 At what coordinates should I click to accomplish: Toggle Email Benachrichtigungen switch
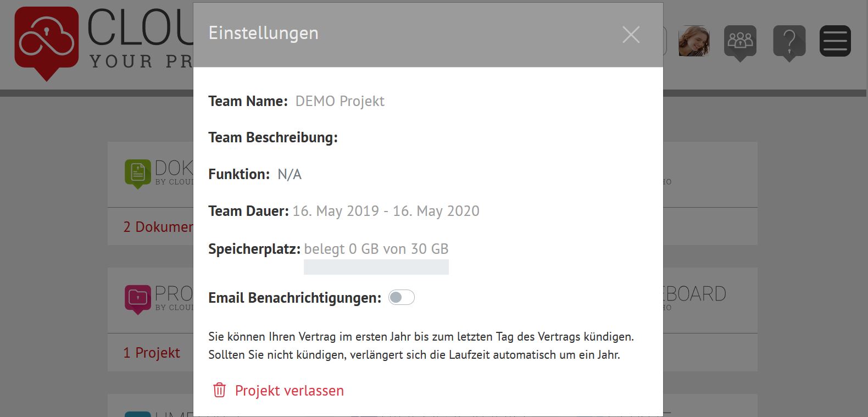click(x=401, y=297)
